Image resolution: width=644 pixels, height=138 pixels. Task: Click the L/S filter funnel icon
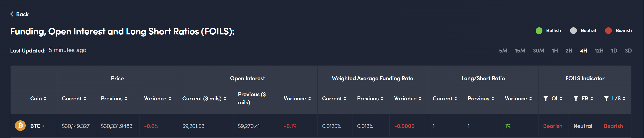coord(606,98)
